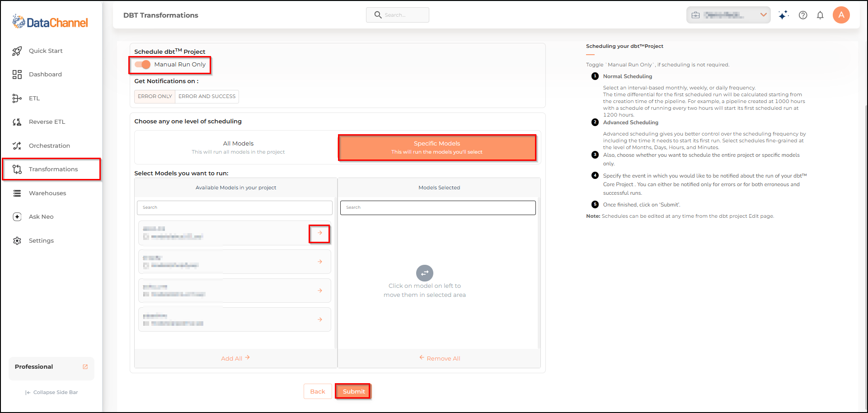This screenshot has width=868, height=413.
Task: Open the AI sparkle assistant icon
Action: click(784, 15)
